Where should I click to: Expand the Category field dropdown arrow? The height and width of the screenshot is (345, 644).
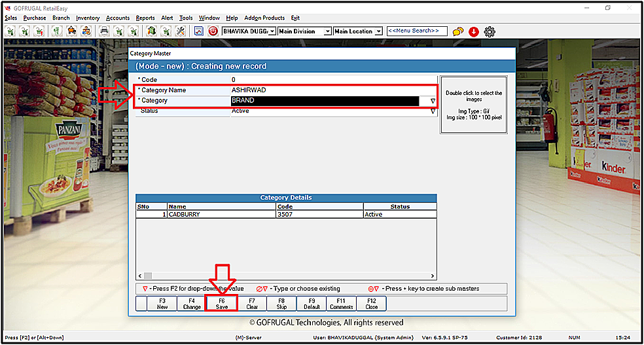coord(433,101)
